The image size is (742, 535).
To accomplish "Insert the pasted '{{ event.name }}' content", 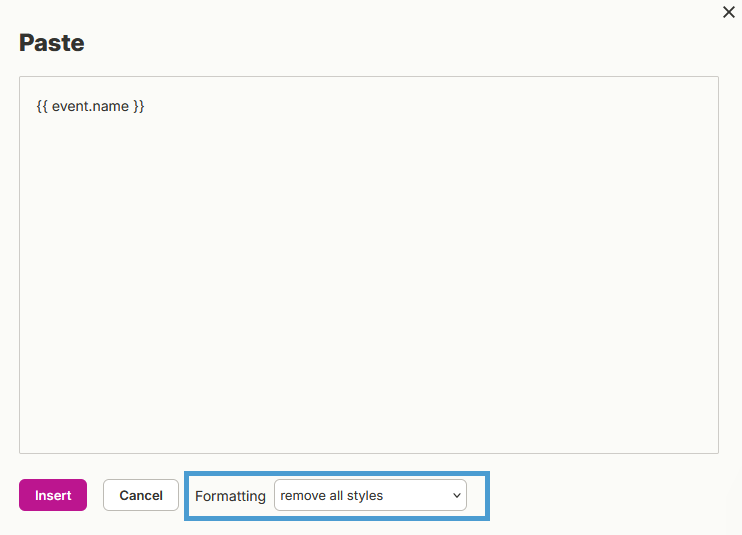I will click(53, 495).
